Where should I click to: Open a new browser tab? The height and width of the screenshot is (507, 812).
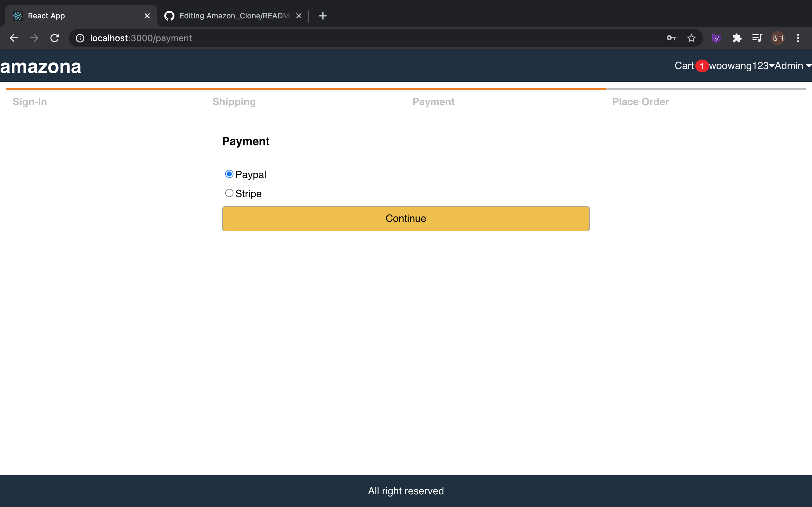tap(323, 16)
